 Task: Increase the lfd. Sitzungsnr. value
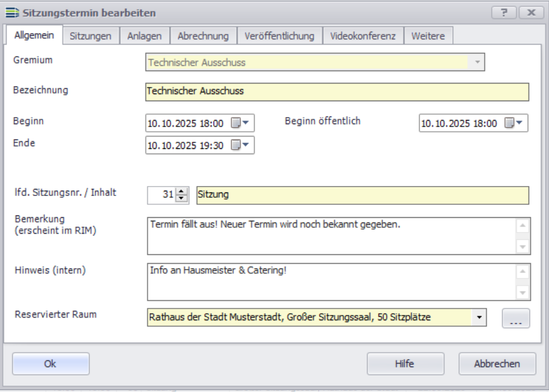[182, 191]
